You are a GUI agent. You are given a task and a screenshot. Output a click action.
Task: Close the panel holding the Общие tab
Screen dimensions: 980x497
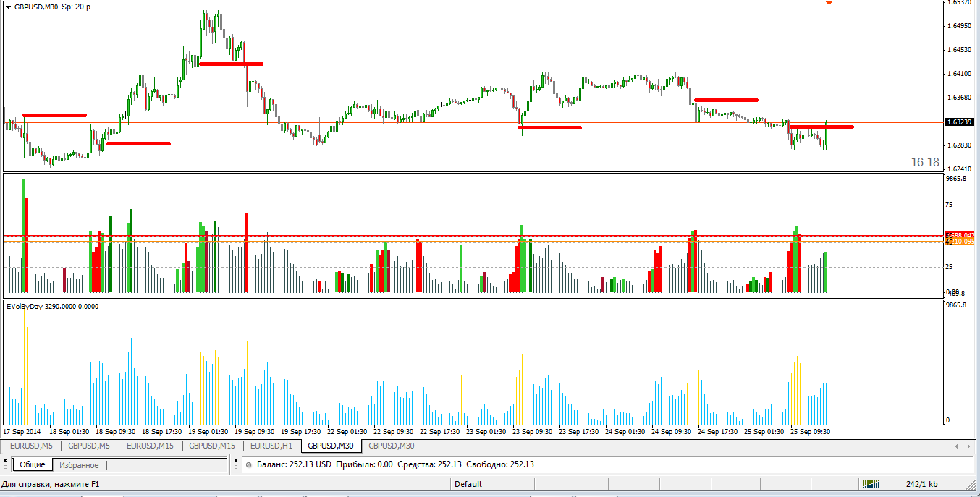tap(4, 459)
